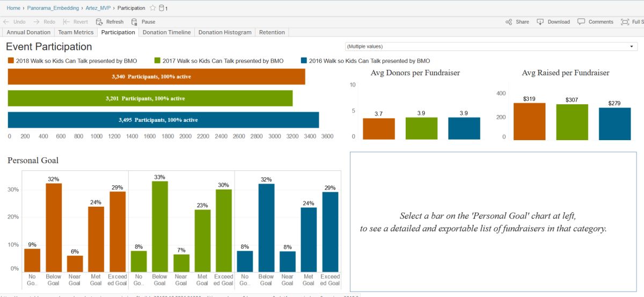Click the blue 2016 Walk legend swatch
The image size is (644, 297).
[304, 61]
